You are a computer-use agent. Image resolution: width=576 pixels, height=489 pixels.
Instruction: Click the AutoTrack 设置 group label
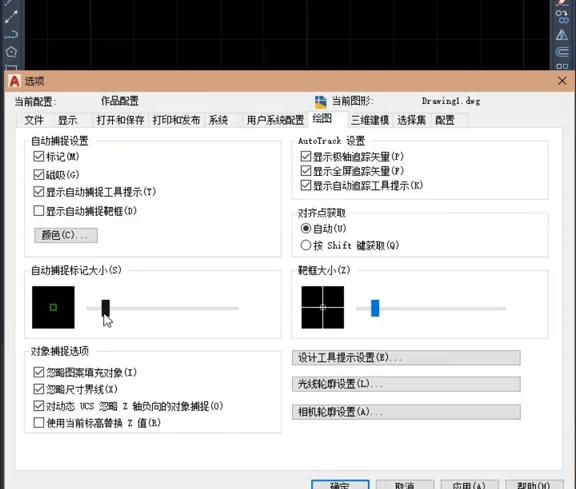point(331,141)
